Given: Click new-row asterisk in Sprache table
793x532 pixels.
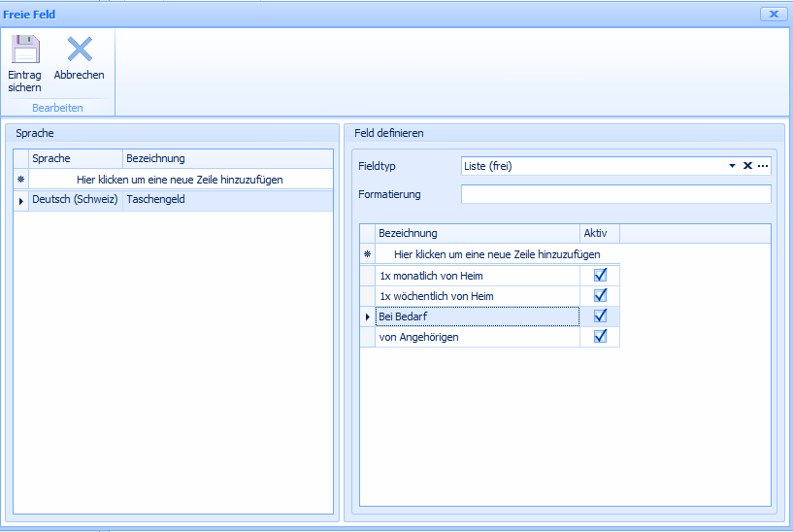Looking at the screenshot, I should point(20,180).
